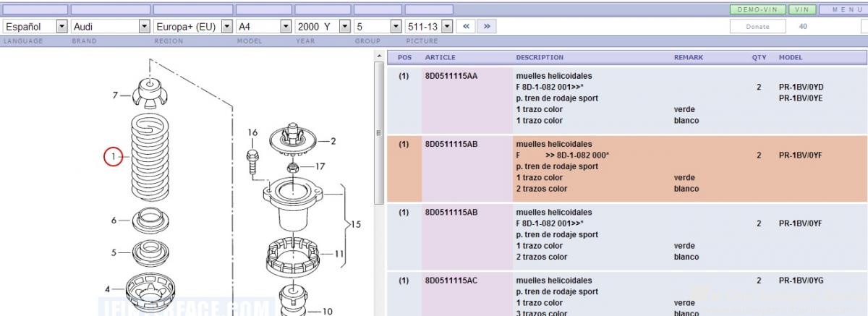
Task: Select callout 15 on the diagram
Action: pyautogui.click(x=356, y=224)
